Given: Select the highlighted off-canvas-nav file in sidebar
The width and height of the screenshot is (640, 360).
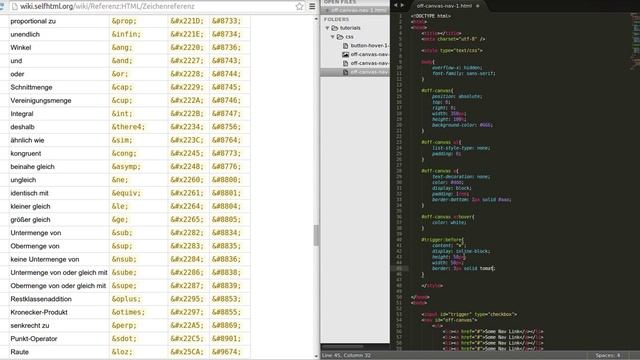Looking at the screenshot, I should click(355, 72).
